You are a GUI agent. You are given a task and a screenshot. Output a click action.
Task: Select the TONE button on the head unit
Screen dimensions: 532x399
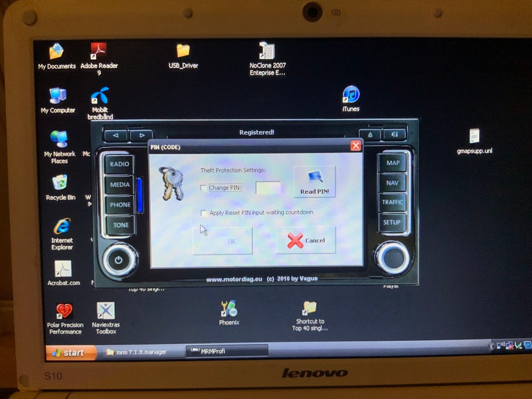pos(121,225)
